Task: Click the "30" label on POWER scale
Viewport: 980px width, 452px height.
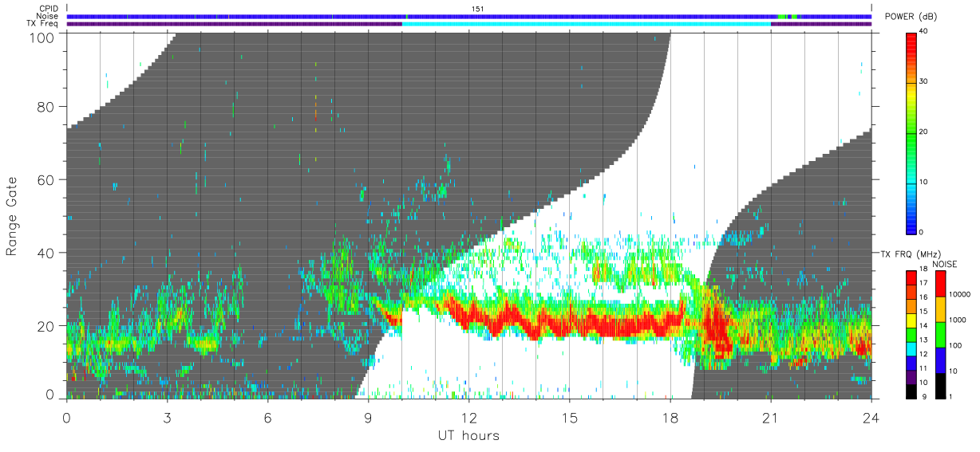Action: (924, 82)
